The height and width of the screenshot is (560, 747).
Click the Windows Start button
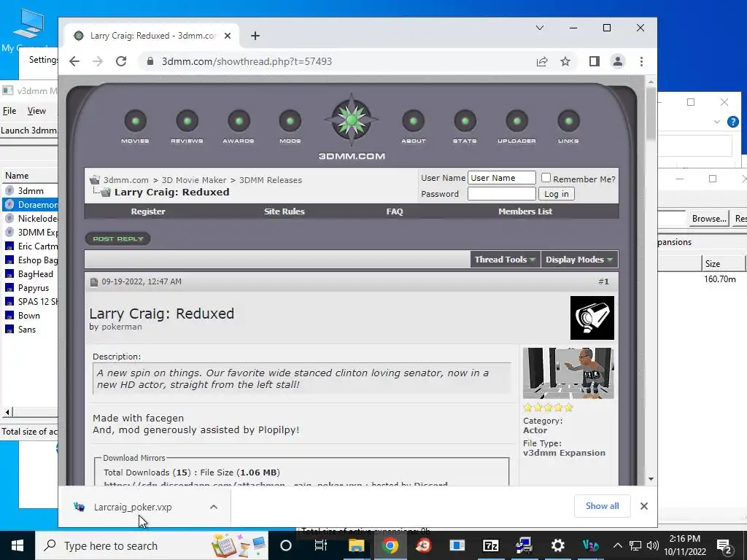click(x=18, y=545)
